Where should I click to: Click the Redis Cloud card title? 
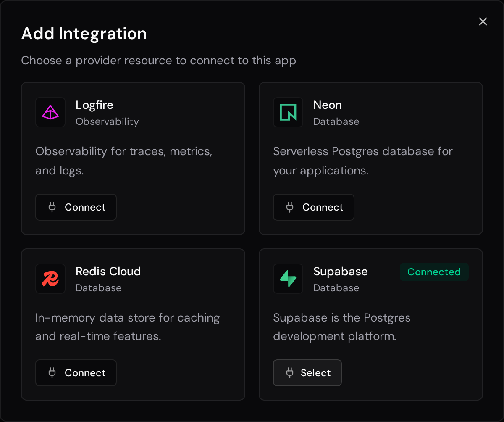(108, 272)
